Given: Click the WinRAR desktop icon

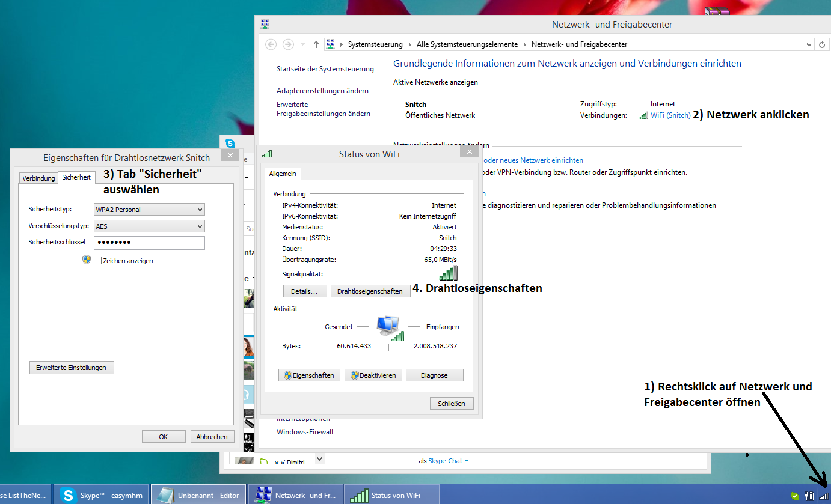Looking at the screenshot, I should coord(716,11).
